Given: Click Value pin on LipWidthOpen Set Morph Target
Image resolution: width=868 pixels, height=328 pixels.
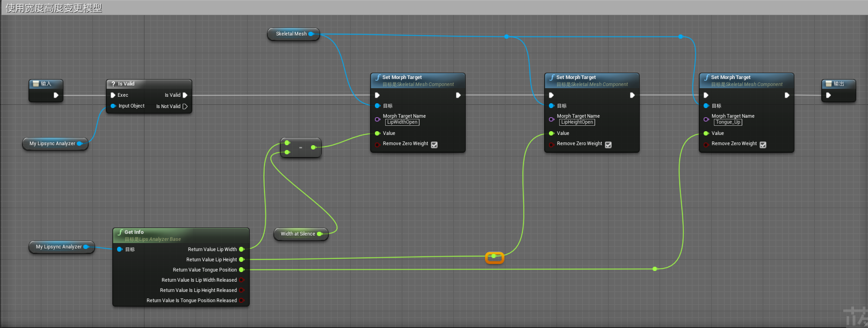Looking at the screenshot, I should pyautogui.click(x=378, y=133).
